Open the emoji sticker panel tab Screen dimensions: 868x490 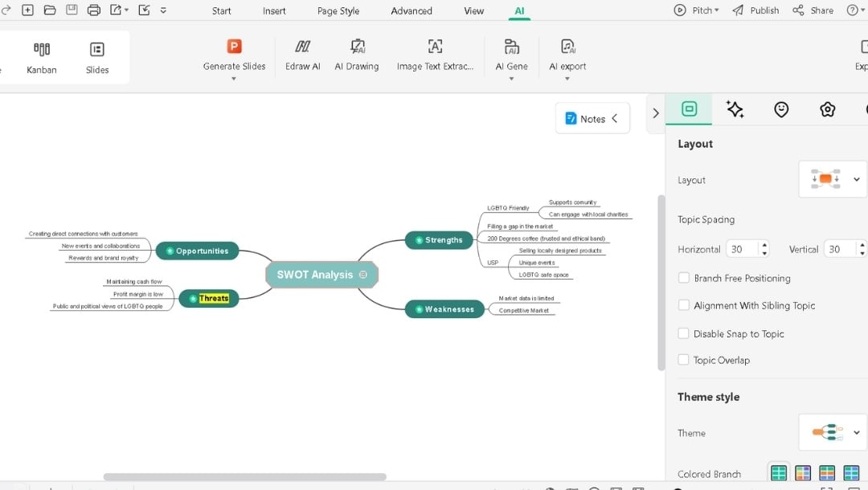tap(781, 109)
